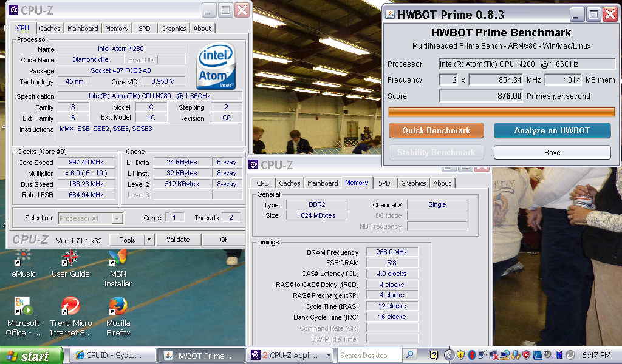Click the Safely Remove Hardware tray icon
The height and width of the screenshot is (364, 622).
tap(515, 355)
